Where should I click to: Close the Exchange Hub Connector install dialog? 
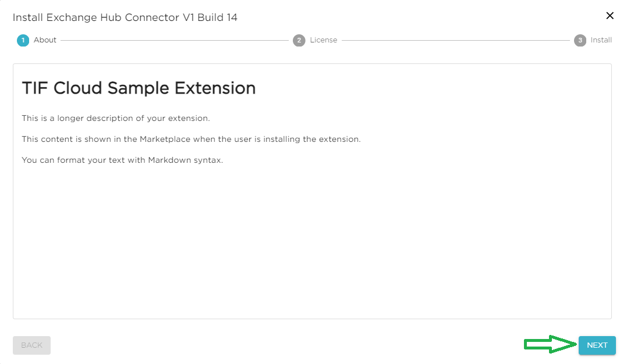610,16
